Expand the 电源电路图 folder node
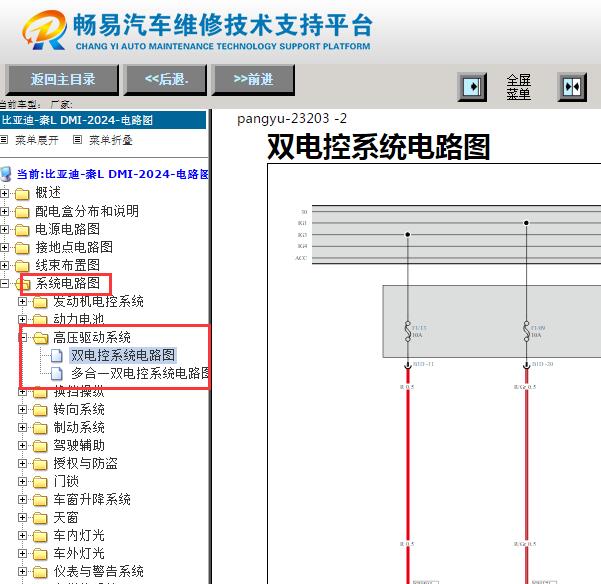This screenshot has width=601, height=584. pos(4,229)
